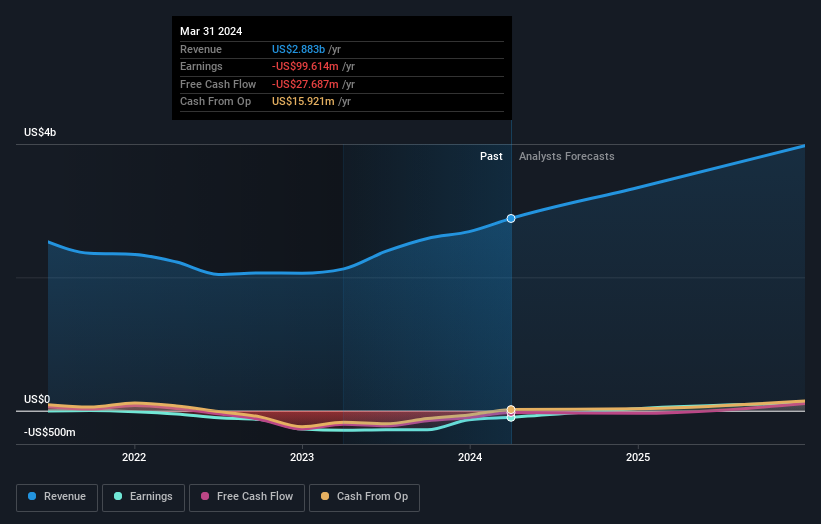Click the Mar 31 2024 tooltip date
821x524 pixels.
tap(211, 31)
